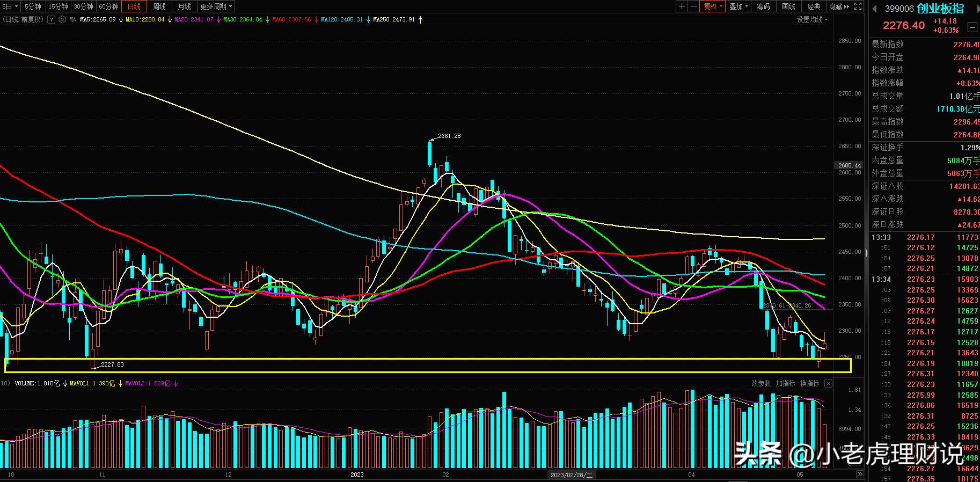This screenshot has width=980, height=482.
Task: Click the 创业板指 index name
Action: [x=940, y=9]
